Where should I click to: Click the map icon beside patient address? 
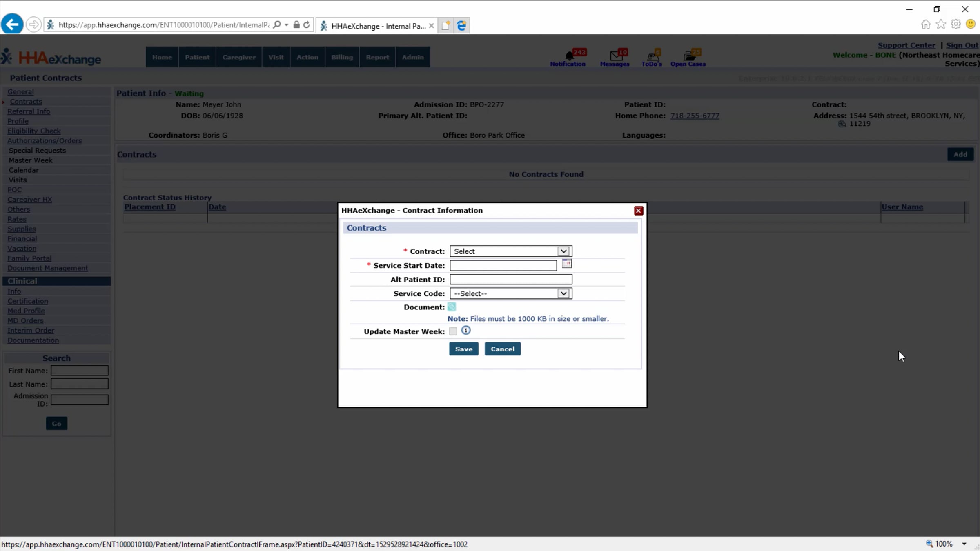coord(842,124)
